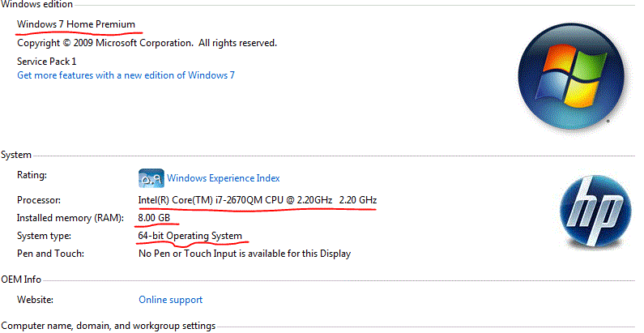Click the 'Processor:' label

(x=40, y=200)
